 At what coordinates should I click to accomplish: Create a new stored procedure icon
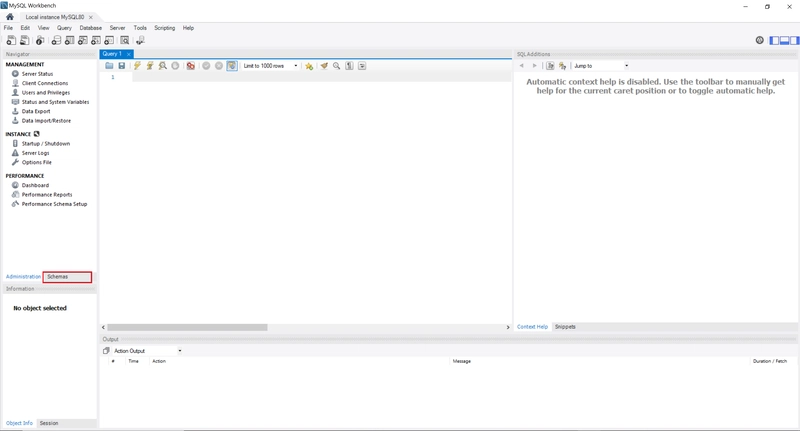click(96, 40)
